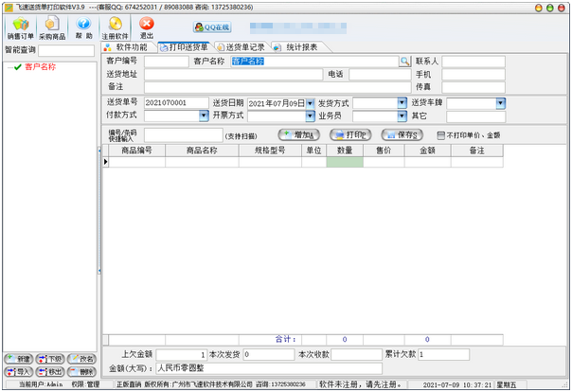This screenshot has width=572, height=392.
Task: Click the 打印 print button
Action: (350, 134)
